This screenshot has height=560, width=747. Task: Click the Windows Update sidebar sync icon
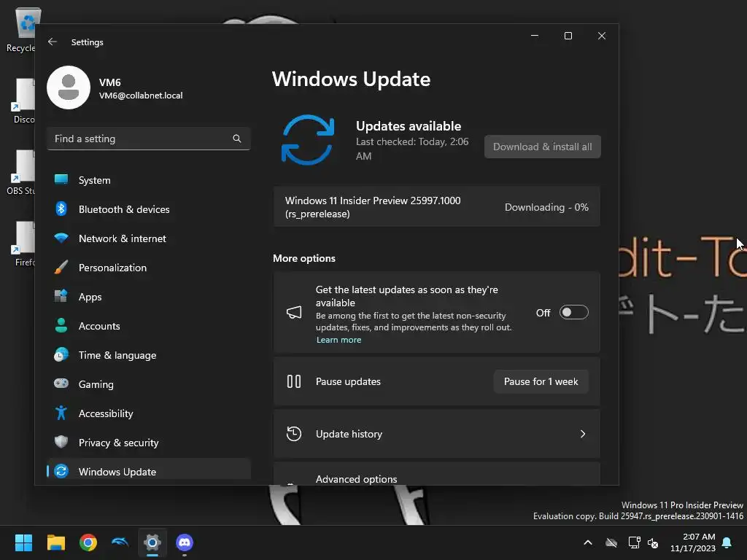point(61,471)
